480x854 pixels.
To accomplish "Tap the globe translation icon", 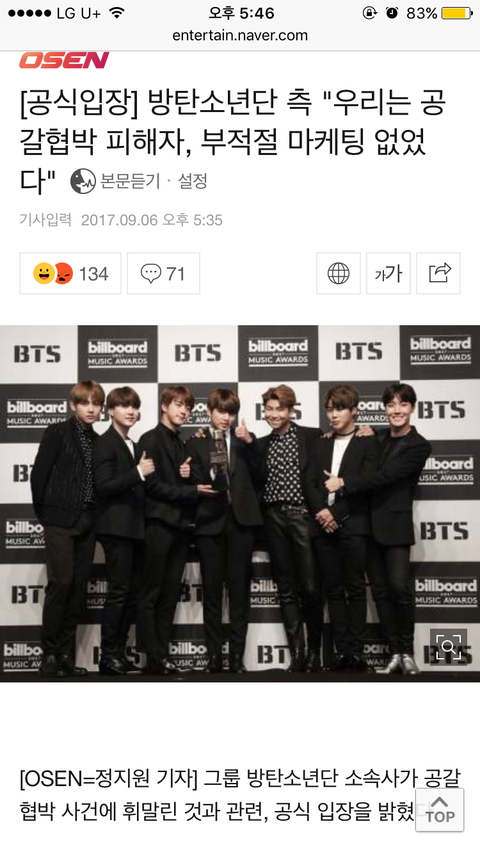I will tap(338, 273).
